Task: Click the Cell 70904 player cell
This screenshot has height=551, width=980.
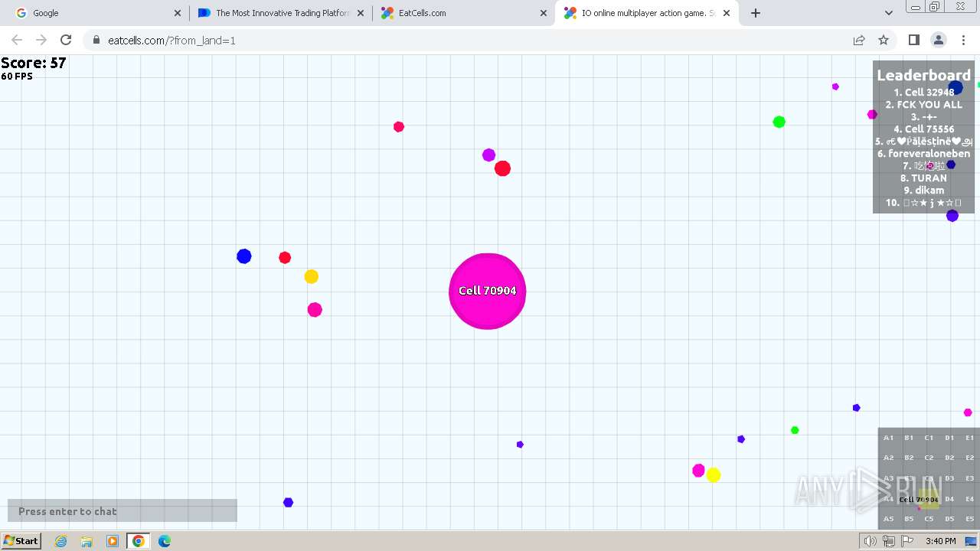Action: (x=487, y=291)
